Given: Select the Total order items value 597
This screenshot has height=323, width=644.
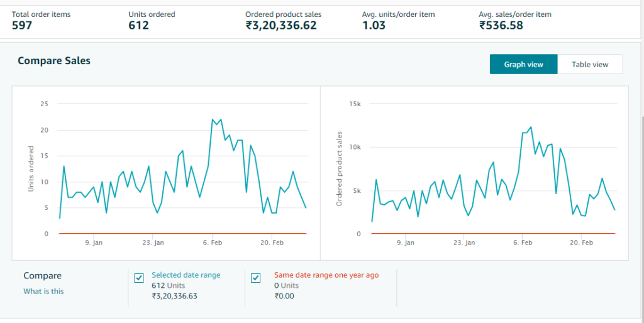Looking at the screenshot, I should point(23,25).
